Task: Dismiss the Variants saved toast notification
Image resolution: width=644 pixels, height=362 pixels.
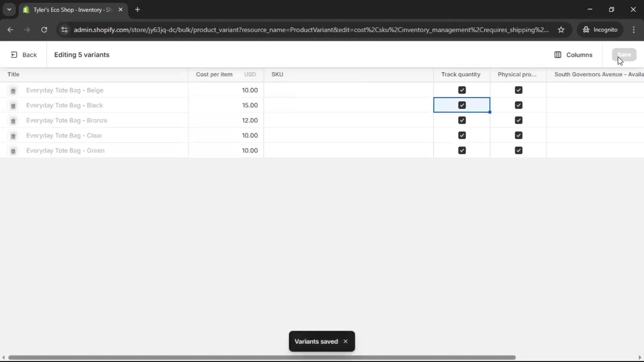Action: [346, 341]
